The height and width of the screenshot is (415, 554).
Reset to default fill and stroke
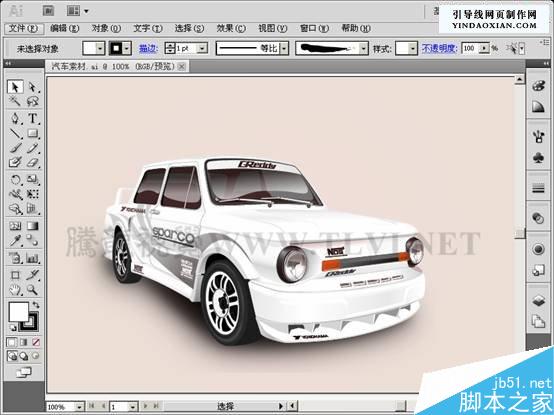pos(12,327)
